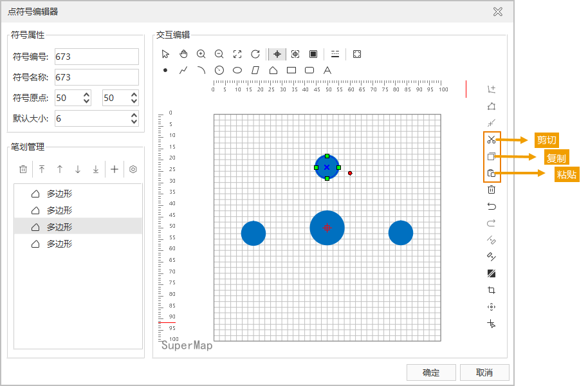Move stroke up one level
This screenshot has width=588, height=386.
click(x=60, y=169)
